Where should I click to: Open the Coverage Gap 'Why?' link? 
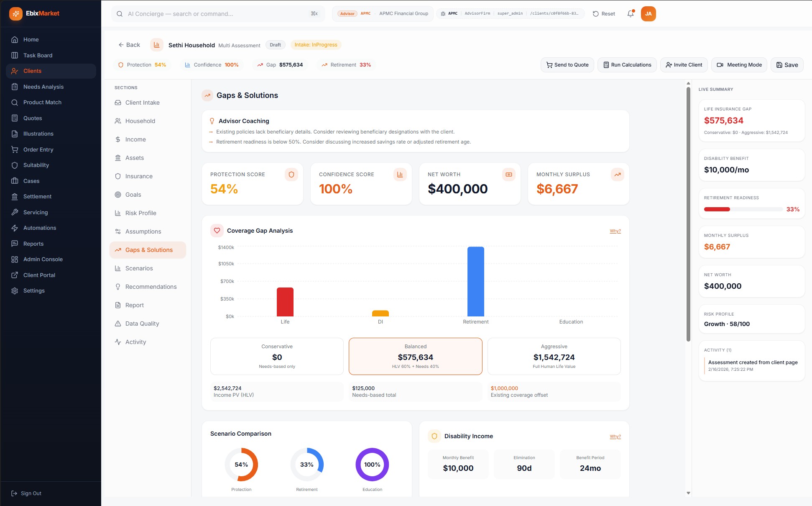point(615,231)
